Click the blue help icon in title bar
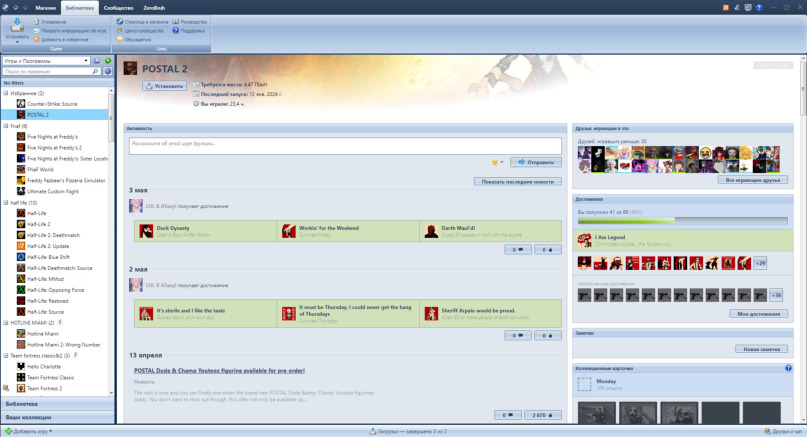 tap(759, 8)
